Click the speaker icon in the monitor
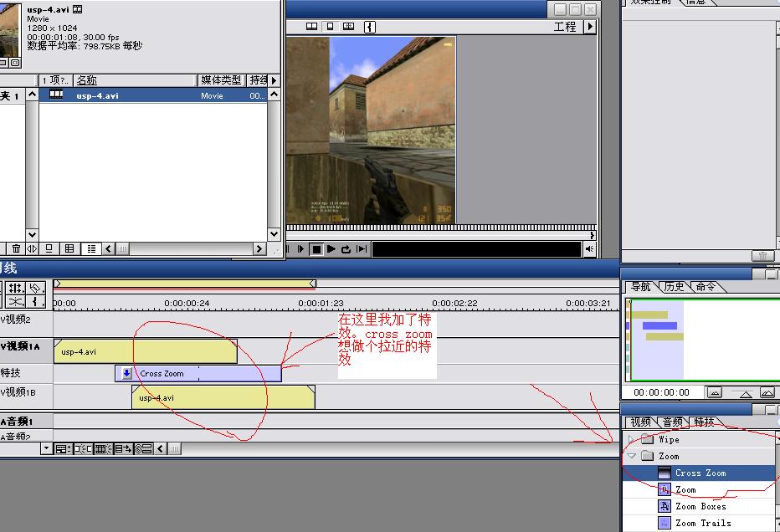Viewport: 780px width, 532px height. point(589,249)
